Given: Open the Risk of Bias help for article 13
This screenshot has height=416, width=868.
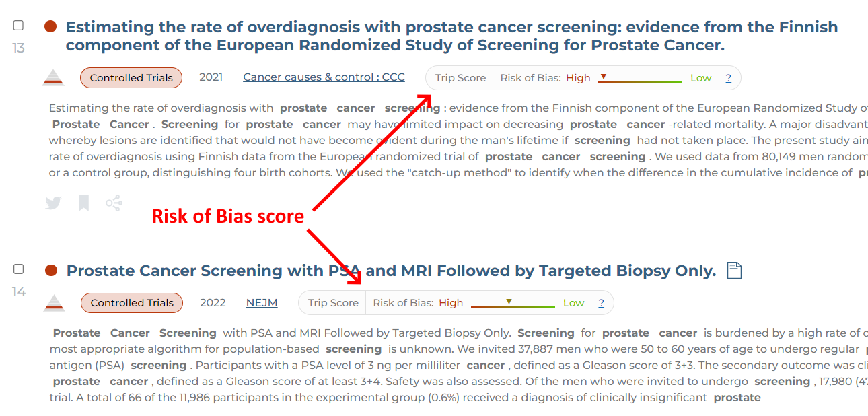Looking at the screenshot, I should 729,77.
